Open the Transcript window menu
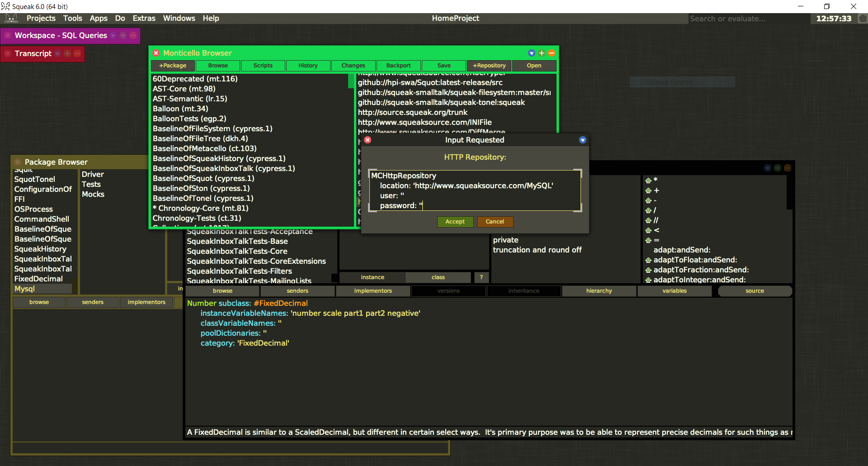Image resolution: width=868 pixels, height=466 pixels. (57, 53)
